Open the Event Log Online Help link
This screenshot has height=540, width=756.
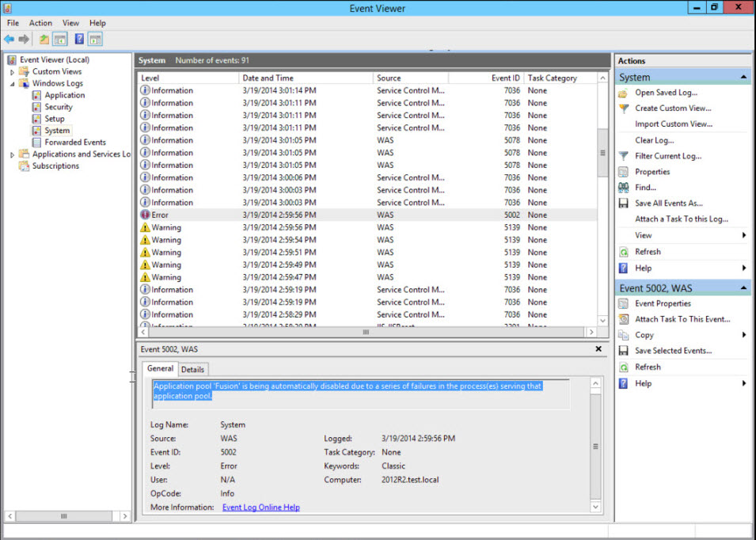260,508
